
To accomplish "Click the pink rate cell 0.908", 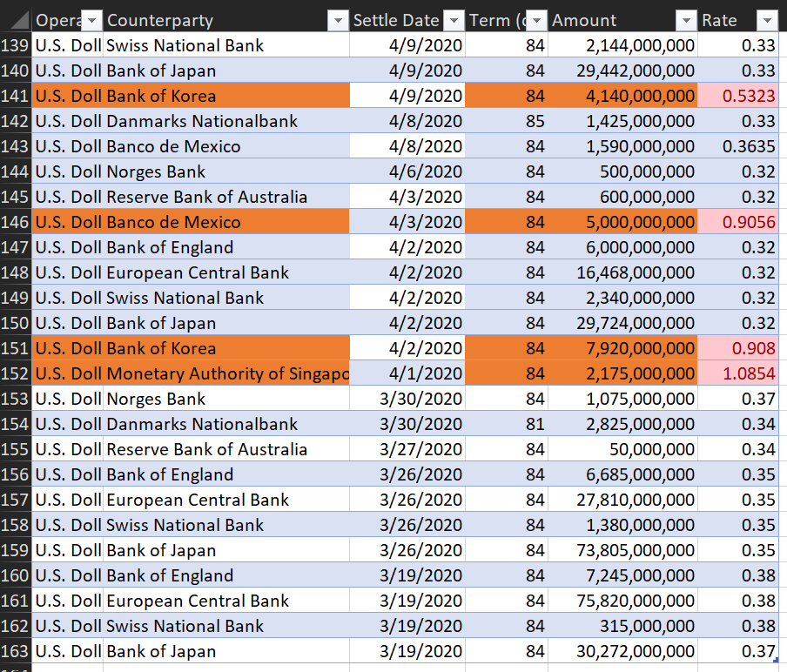I will pos(738,348).
